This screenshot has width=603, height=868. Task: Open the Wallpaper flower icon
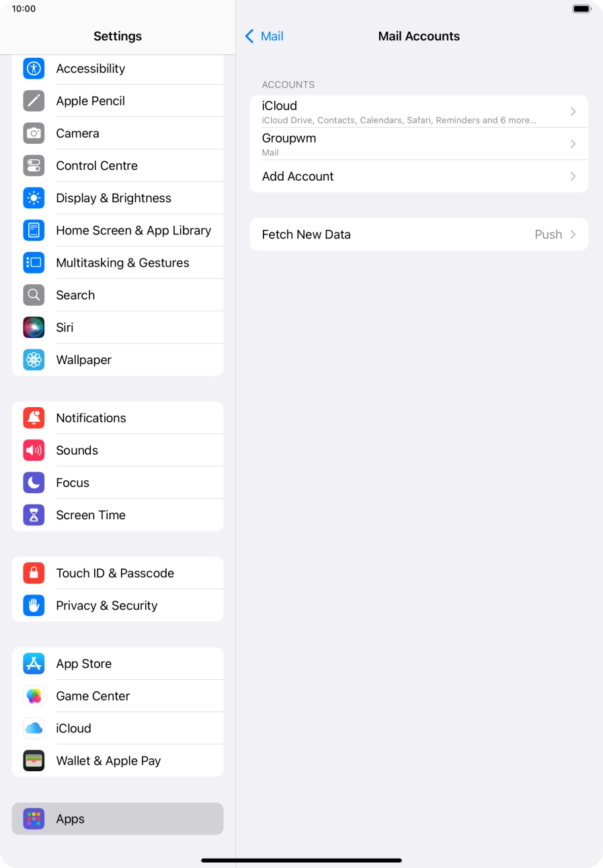pos(34,359)
